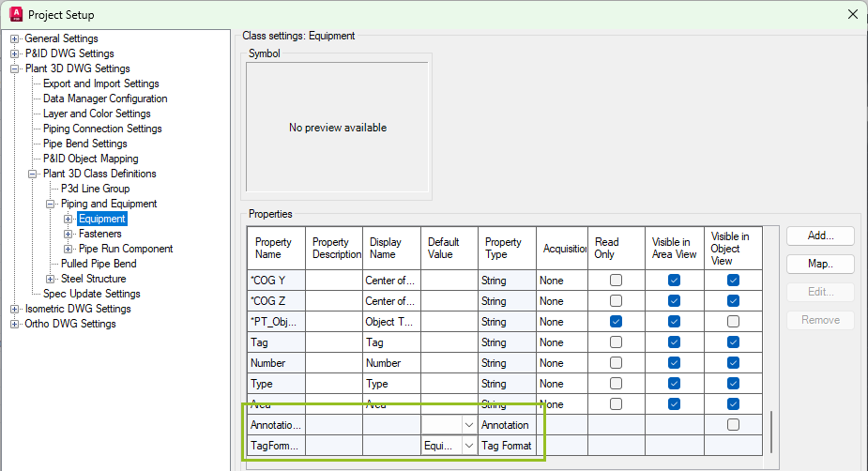Open P&ID Object Mapping
The image size is (868, 471).
(91, 159)
